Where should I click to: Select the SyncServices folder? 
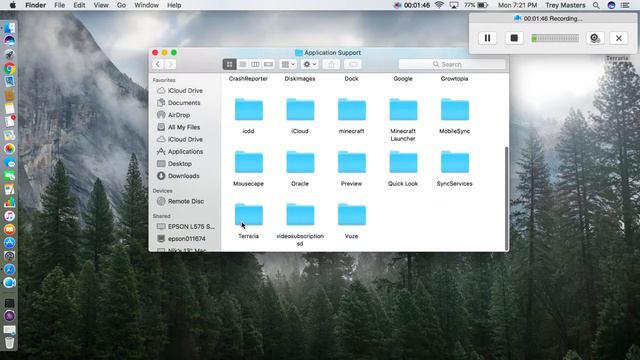(x=454, y=162)
